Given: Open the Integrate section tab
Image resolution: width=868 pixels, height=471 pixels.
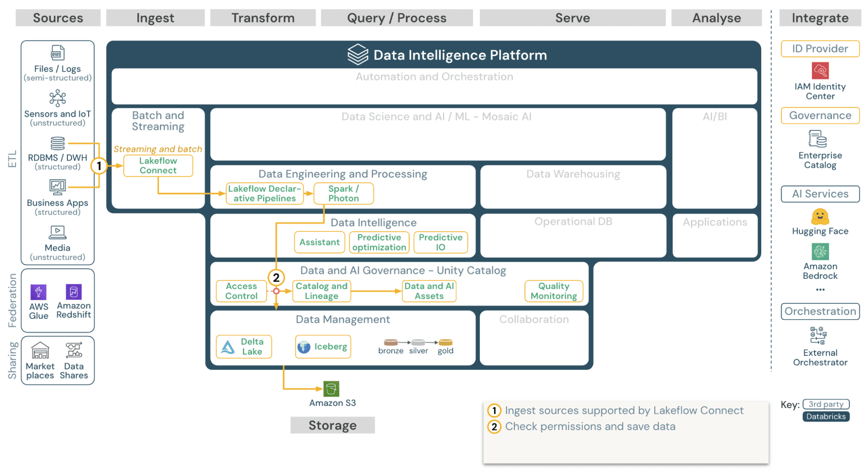Looking at the screenshot, I should coord(820,18).
